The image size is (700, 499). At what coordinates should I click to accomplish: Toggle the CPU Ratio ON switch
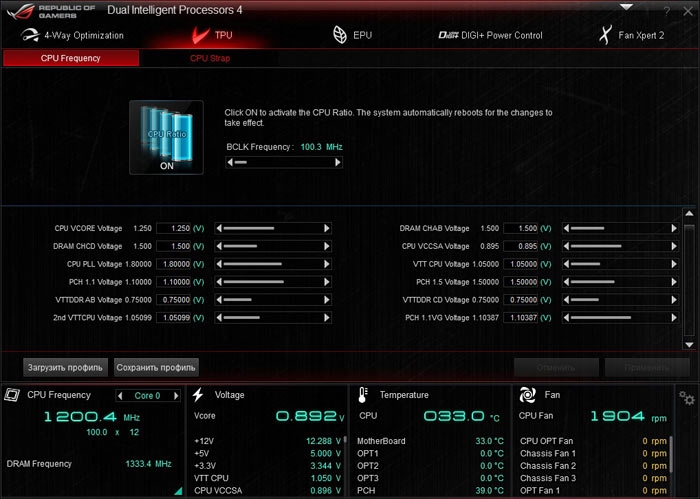166,137
